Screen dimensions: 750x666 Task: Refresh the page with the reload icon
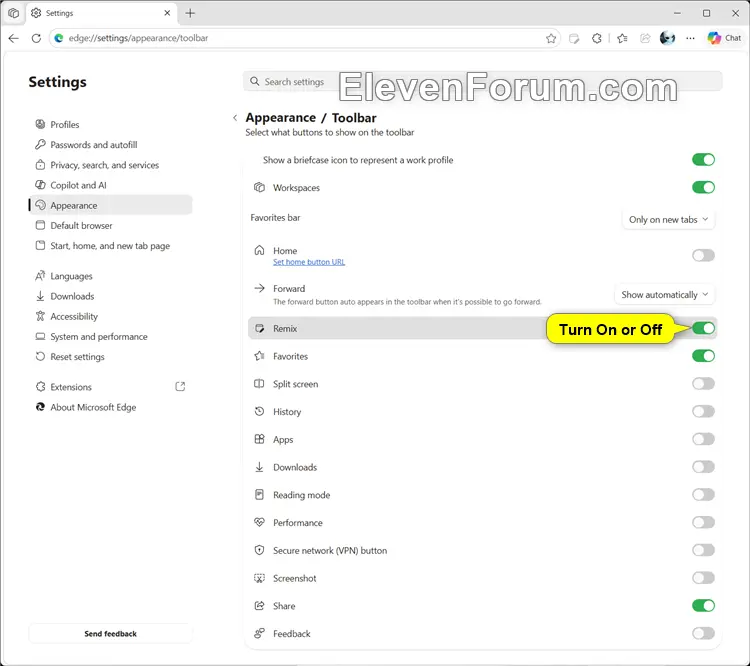(36, 38)
